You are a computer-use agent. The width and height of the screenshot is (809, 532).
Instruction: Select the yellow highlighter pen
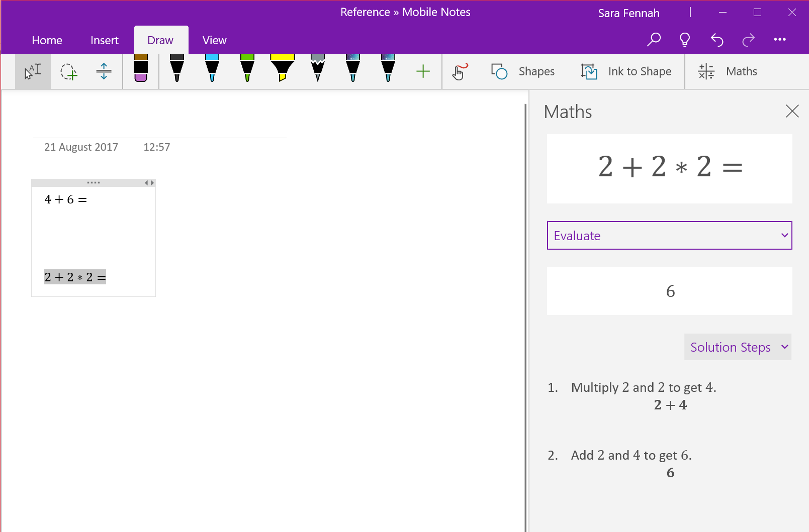click(x=282, y=71)
